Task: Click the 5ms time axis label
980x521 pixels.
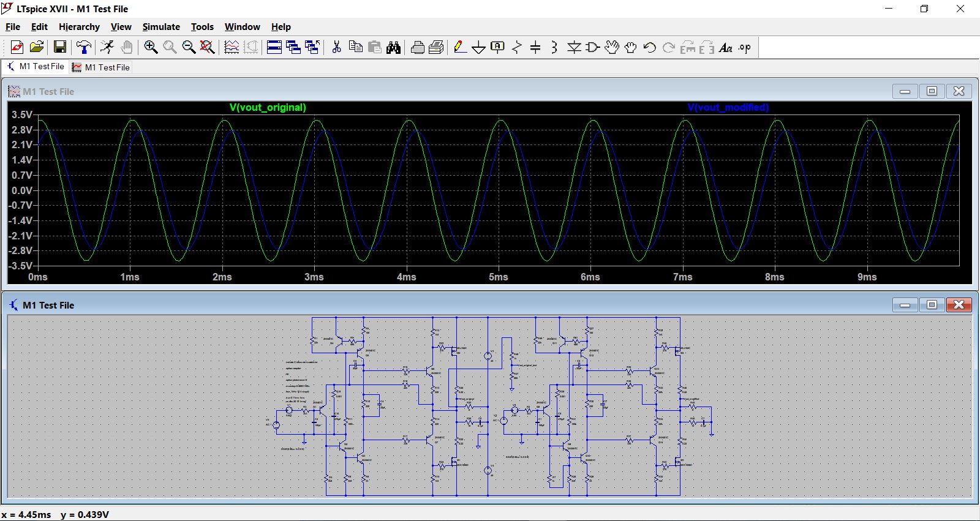Action: pos(499,277)
